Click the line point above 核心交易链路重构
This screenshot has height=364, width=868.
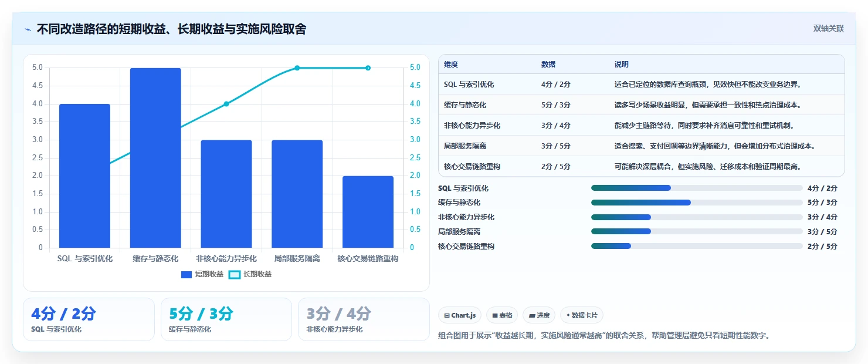tap(368, 68)
